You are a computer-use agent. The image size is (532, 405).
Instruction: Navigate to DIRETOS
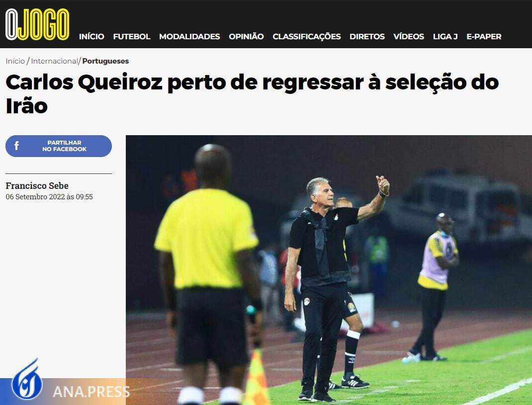367,36
